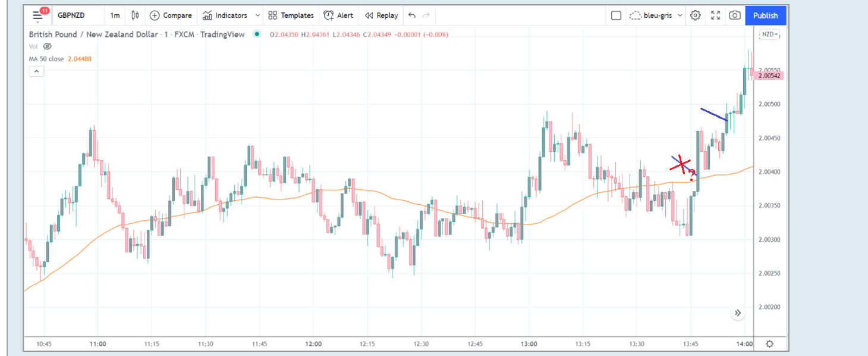The image size is (868, 356).
Task: Click the 12:00 time axis label
Action: (x=313, y=344)
